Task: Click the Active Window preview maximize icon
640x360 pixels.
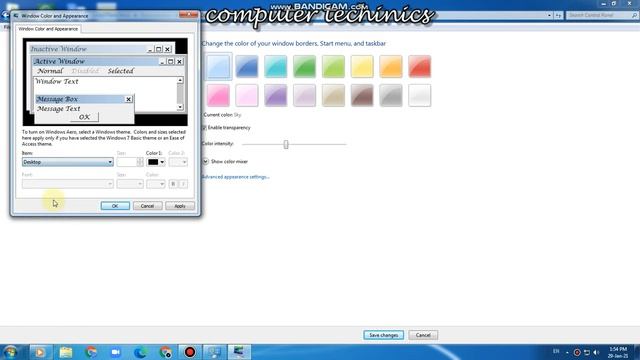Action: click(171, 61)
